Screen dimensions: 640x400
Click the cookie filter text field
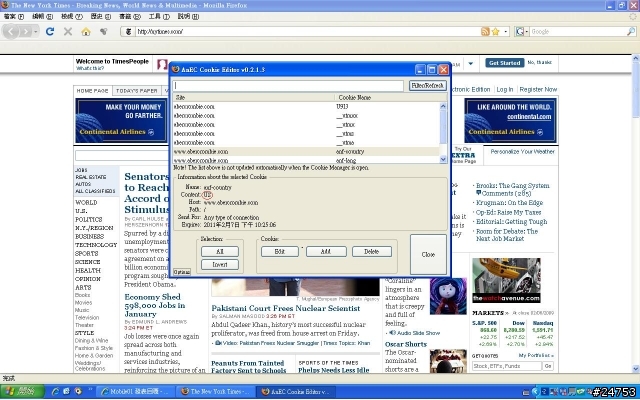(288, 86)
